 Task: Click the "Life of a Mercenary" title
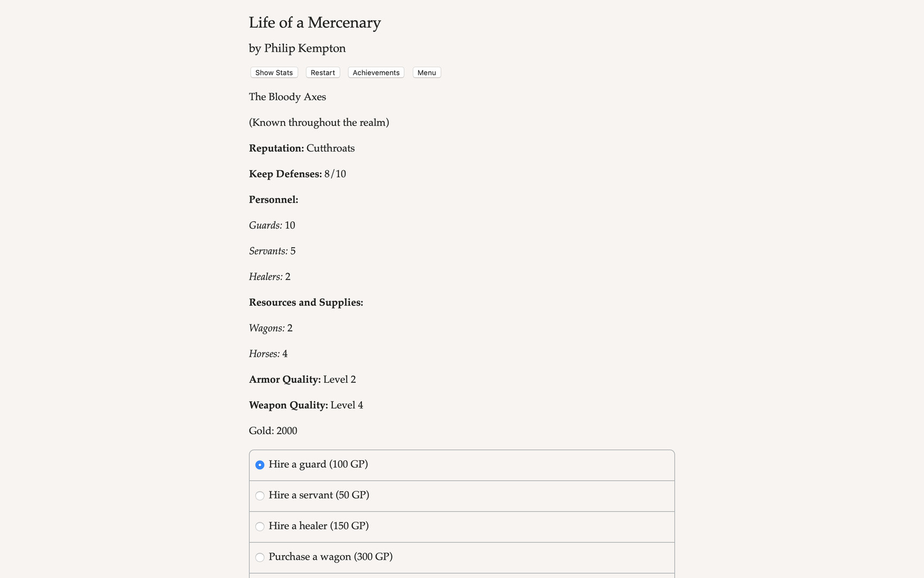tap(314, 22)
